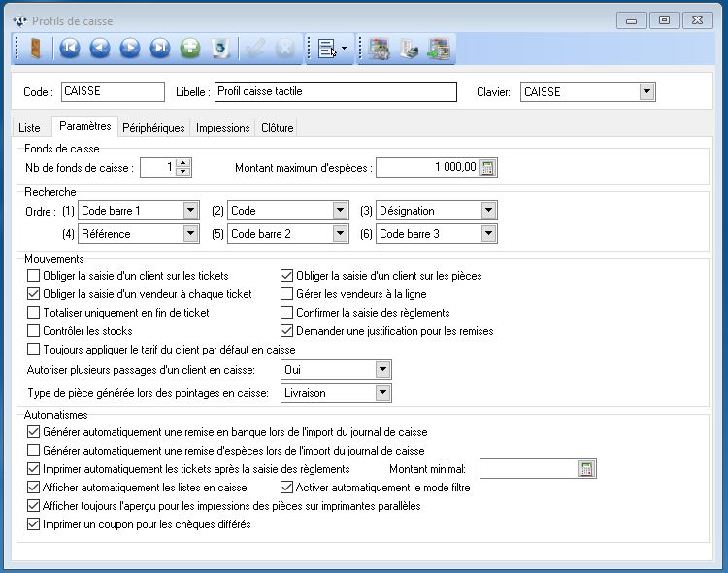Close the Profils de caisse window

click(697, 20)
